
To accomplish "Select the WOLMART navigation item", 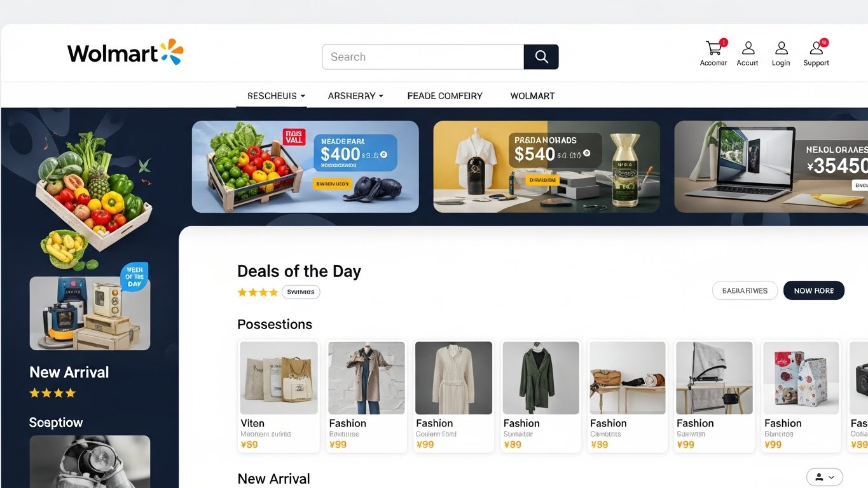I will [x=532, y=96].
